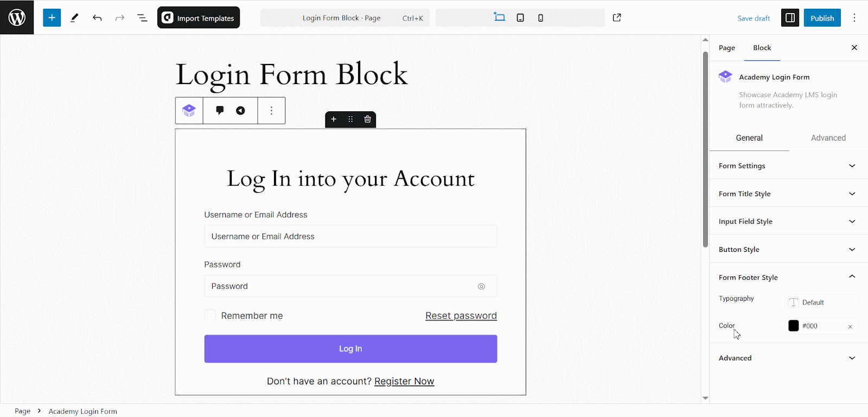Screen dimensions: 868x417
Task: Open preview in a new tab
Action: [617, 17]
